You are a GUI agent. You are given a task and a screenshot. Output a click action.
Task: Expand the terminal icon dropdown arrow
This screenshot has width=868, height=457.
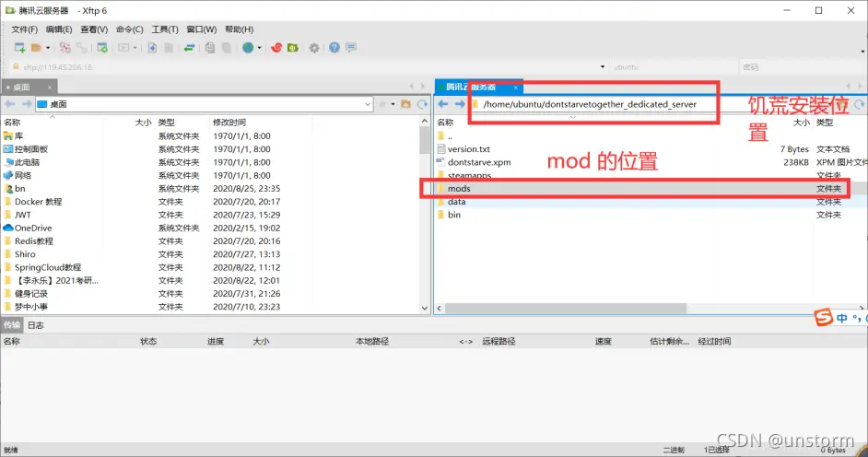pos(135,48)
